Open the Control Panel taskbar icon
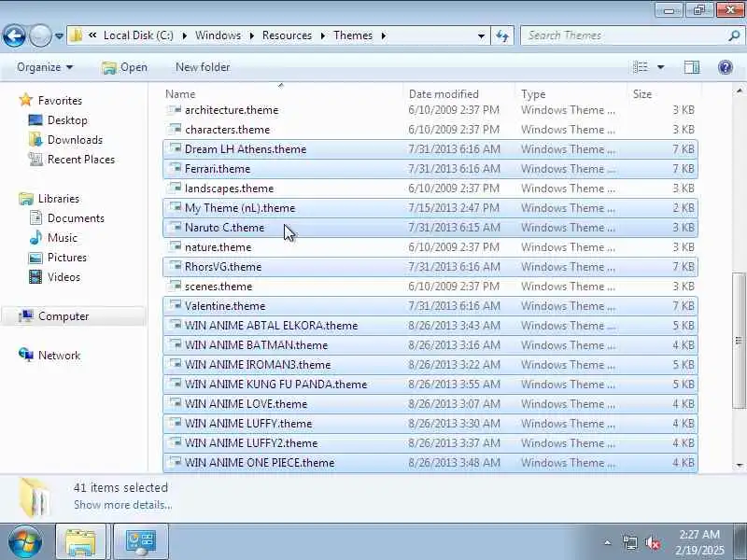Image resolution: width=747 pixels, height=560 pixels. pyautogui.click(x=141, y=541)
